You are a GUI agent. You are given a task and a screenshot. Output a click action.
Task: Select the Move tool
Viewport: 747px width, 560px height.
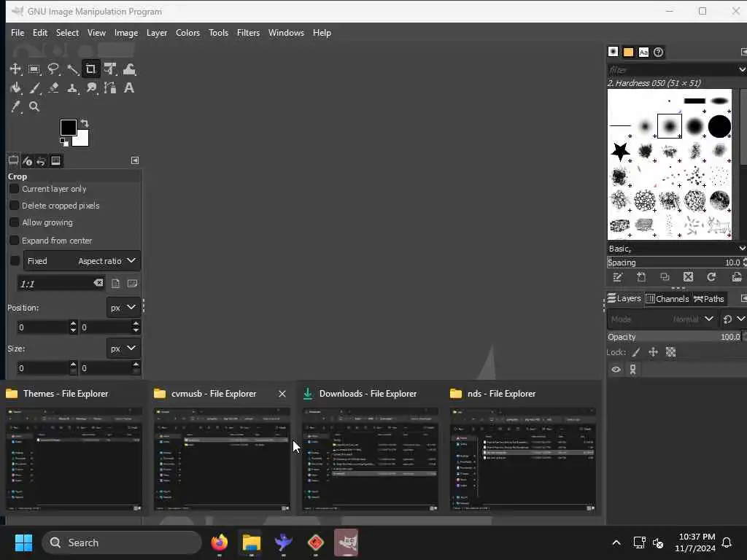(x=15, y=69)
